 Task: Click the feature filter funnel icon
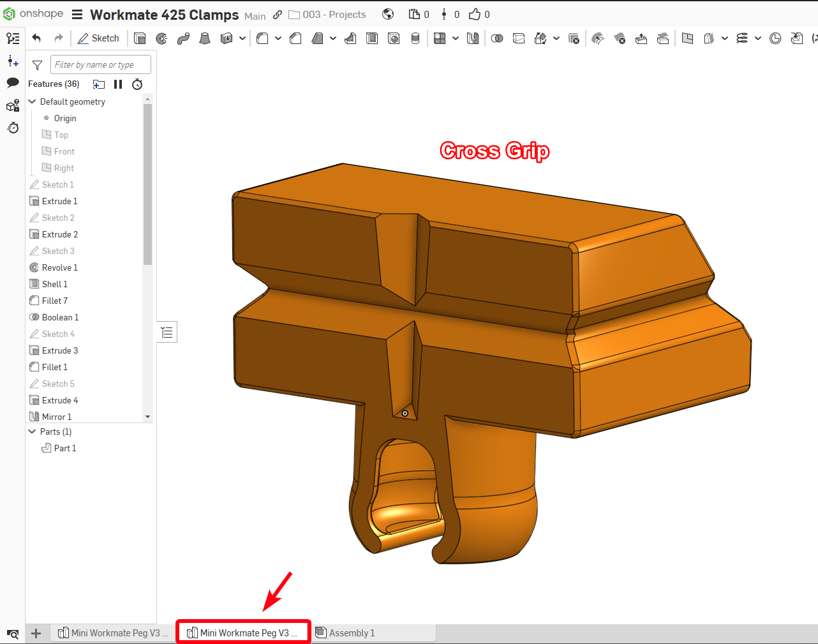37,65
